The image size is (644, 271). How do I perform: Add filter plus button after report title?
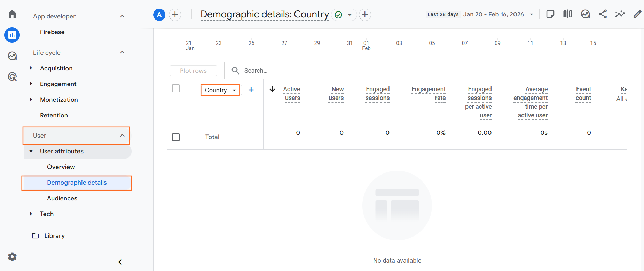click(365, 15)
